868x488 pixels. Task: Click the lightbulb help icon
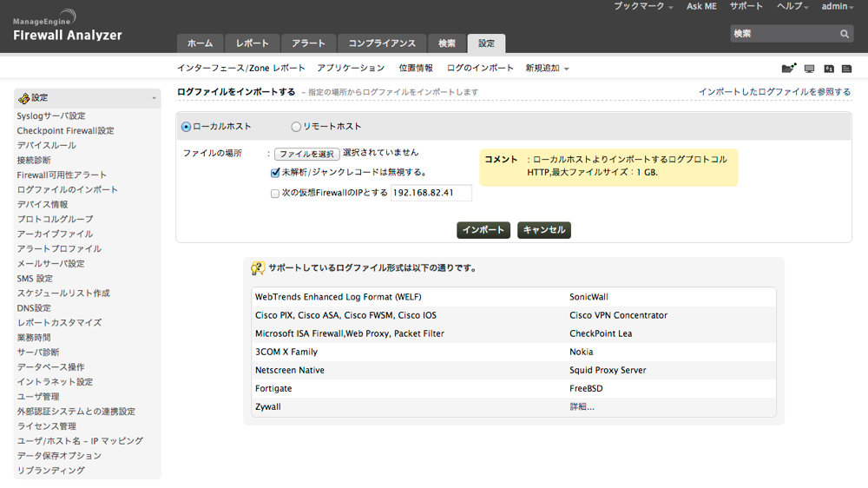[x=258, y=268]
